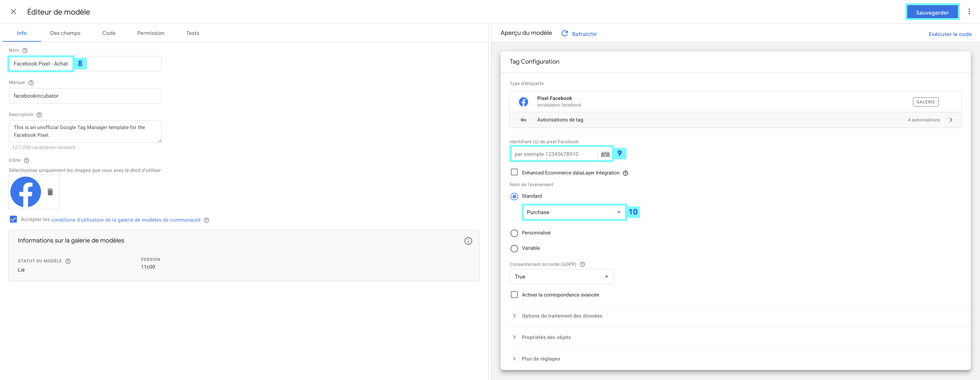Expand Options de traitement des données
This screenshot has height=380, width=980.
[x=562, y=316]
